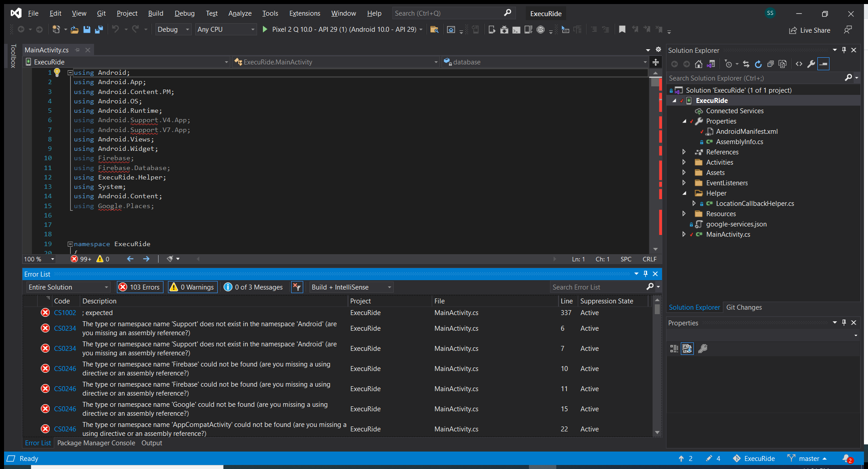
Task: Click the Sync with Active Document icon
Action: click(x=746, y=64)
